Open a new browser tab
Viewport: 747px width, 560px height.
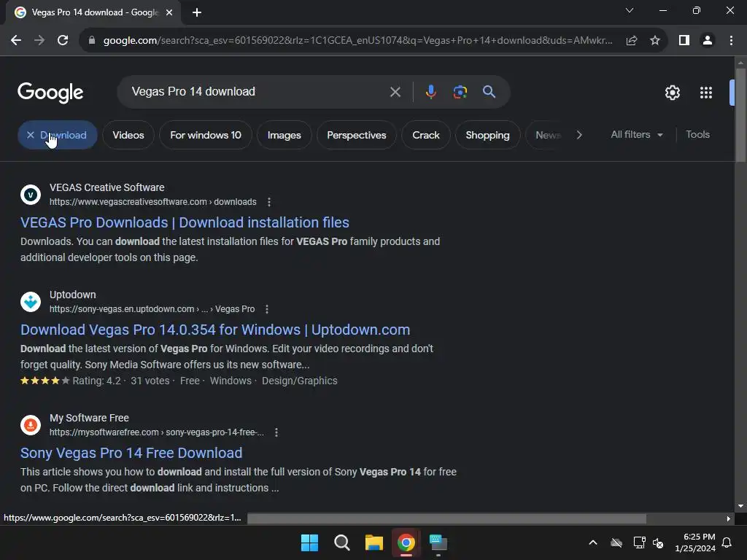(197, 12)
